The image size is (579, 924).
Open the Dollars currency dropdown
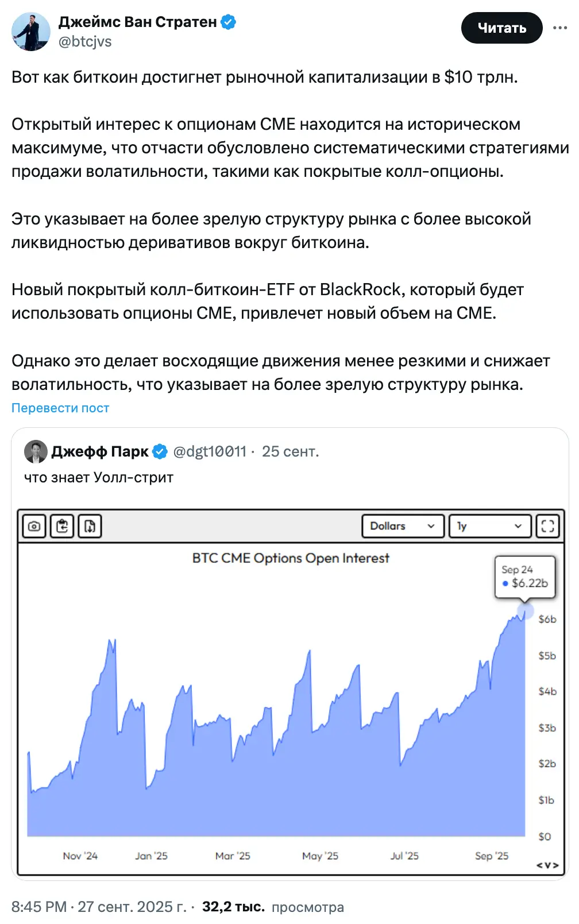point(403,526)
